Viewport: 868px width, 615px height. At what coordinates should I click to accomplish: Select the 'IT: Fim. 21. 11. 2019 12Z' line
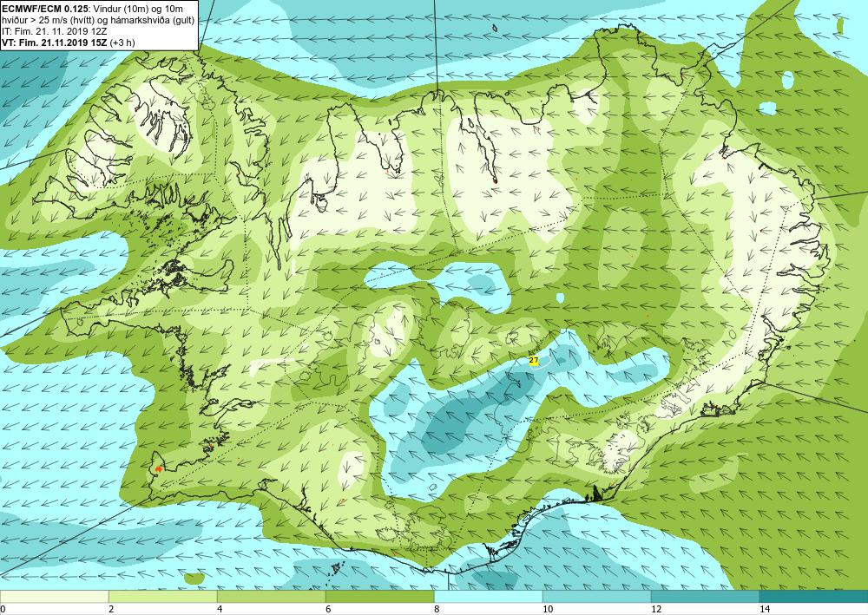click(x=54, y=31)
